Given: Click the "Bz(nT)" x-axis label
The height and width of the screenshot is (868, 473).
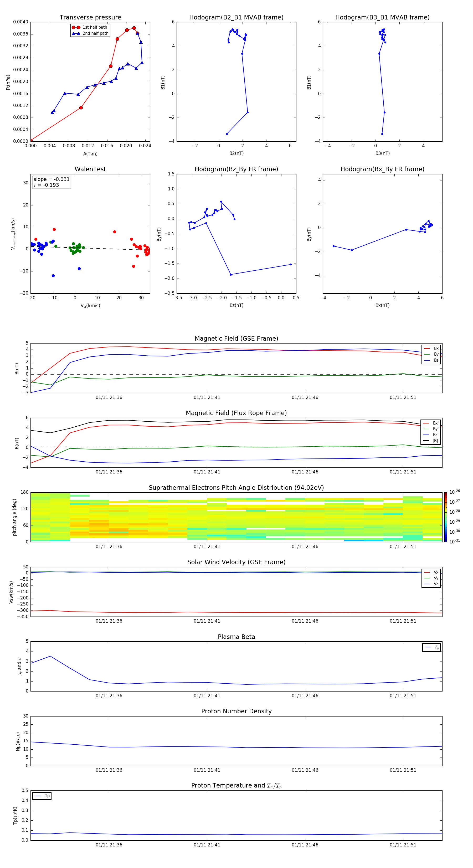Looking at the screenshot, I should tap(236, 305).
